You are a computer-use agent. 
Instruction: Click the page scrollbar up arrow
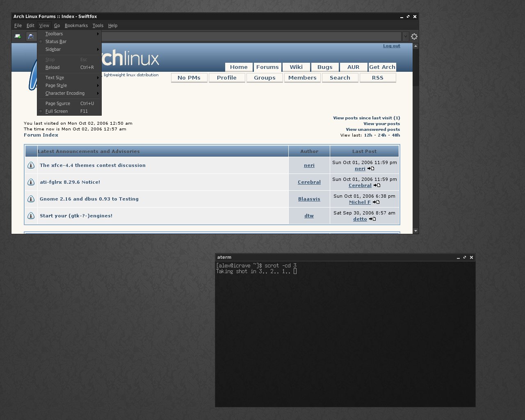[x=416, y=46]
